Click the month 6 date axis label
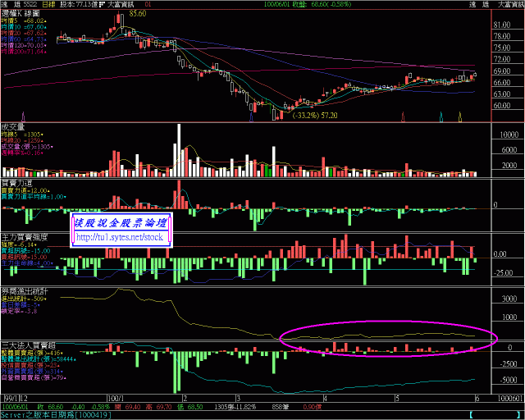 477,399
